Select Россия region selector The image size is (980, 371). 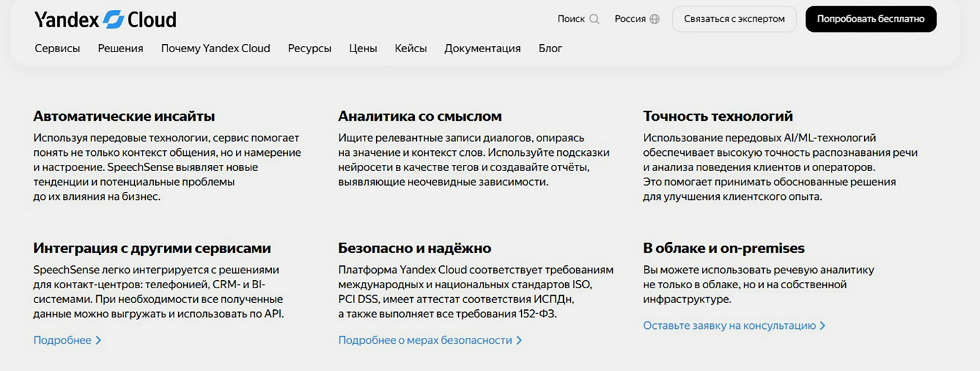coord(630,19)
